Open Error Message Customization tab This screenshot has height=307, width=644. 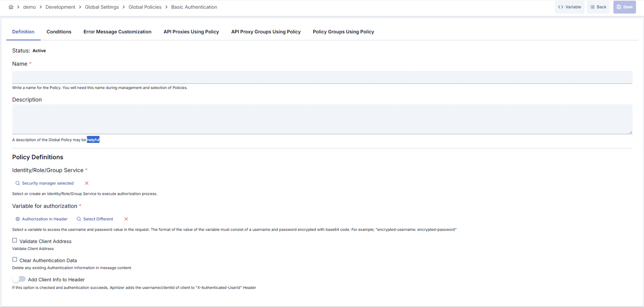pyautogui.click(x=118, y=32)
